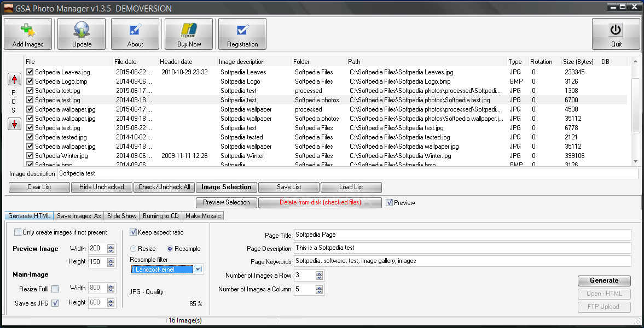
Task: Open the About dialog
Action: pos(135,34)
